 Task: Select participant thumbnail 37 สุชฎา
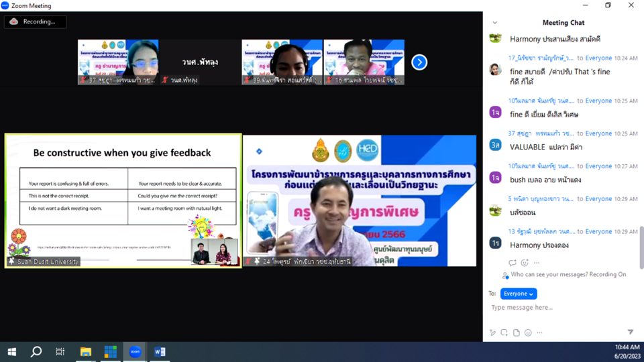coord(118,62)
